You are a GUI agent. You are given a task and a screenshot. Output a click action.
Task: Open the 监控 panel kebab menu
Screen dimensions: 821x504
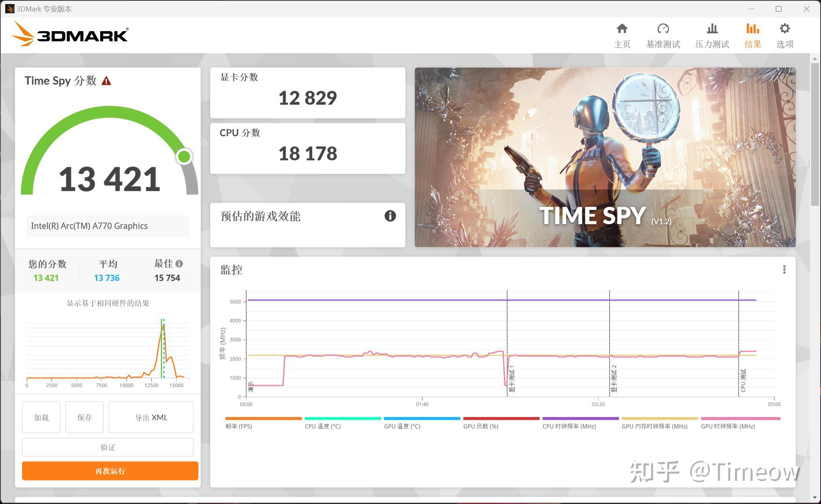[x=784, y=269]
